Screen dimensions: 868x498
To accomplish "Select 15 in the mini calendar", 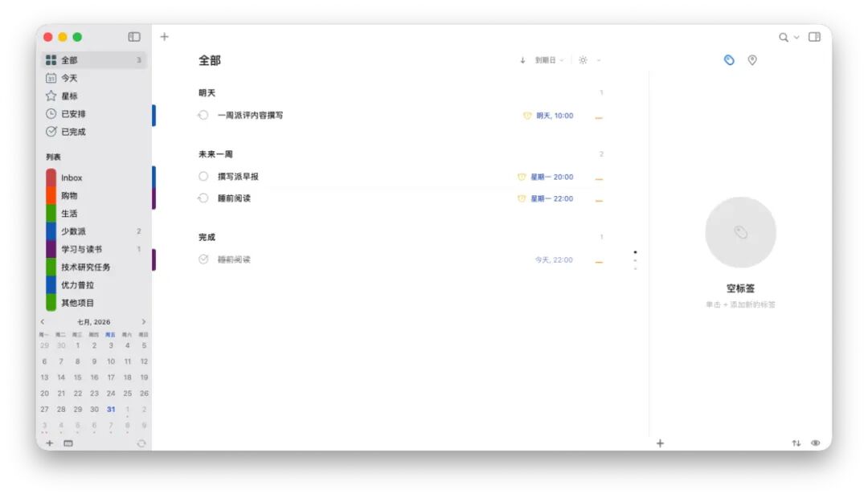I will tap(77, 378).
